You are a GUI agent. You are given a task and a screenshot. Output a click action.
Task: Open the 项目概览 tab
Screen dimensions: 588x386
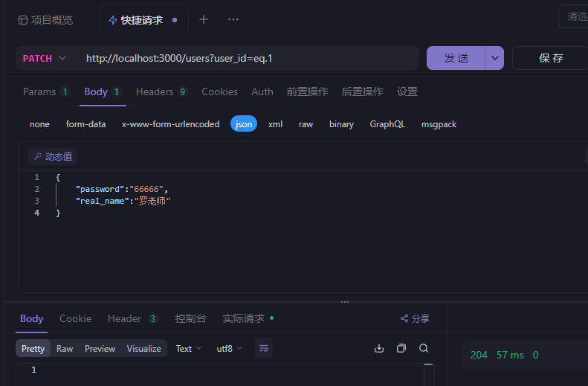tap(45, 20)
